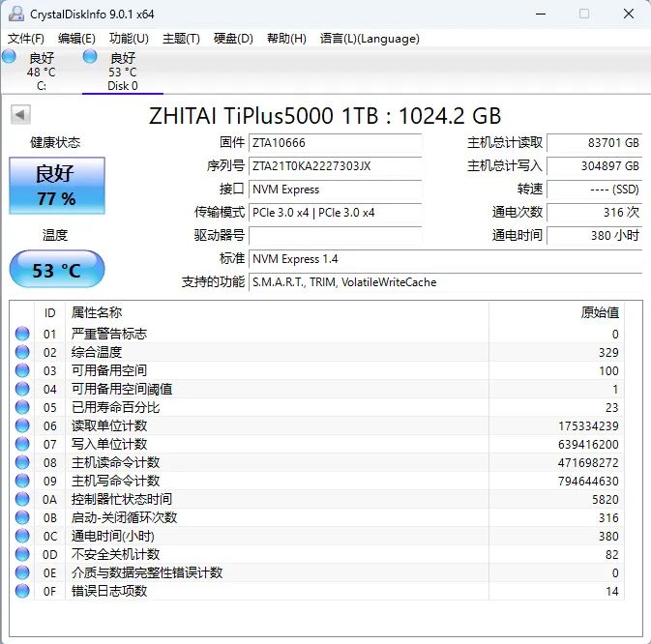Click the 主机总计读取 value 83701 GB
This screenshot has height=644, width=651.
pos(595,143)
